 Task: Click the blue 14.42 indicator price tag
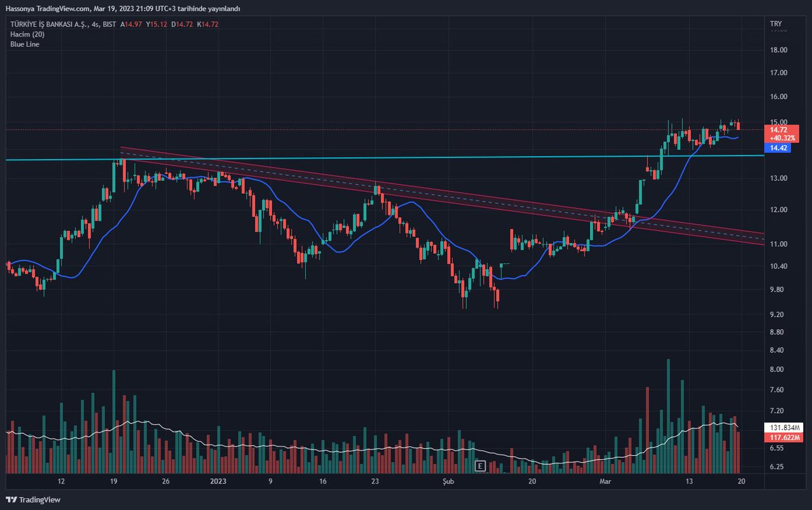pyautogui.click(x=778, y=147)
